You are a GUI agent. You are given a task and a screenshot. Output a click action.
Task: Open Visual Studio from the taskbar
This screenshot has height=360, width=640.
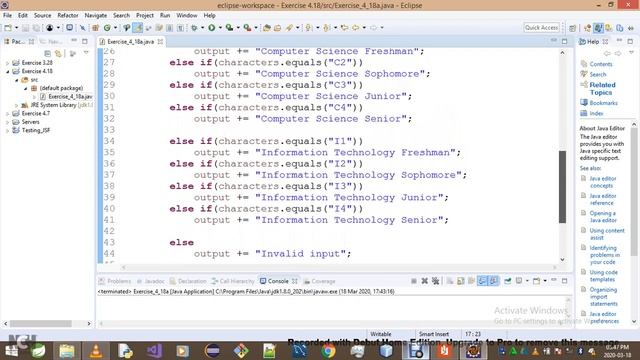coord(154,351)
